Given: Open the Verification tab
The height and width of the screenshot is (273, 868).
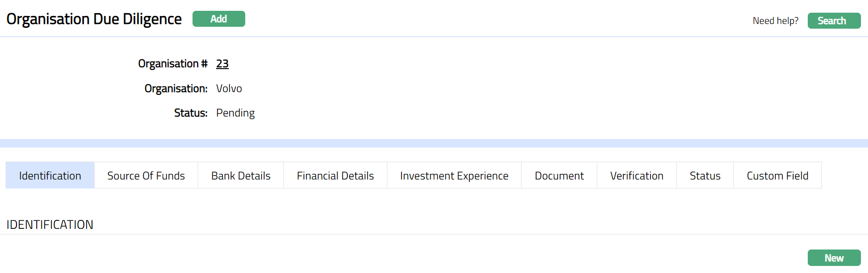Looking at the screenshot, I should pos(636,175).
